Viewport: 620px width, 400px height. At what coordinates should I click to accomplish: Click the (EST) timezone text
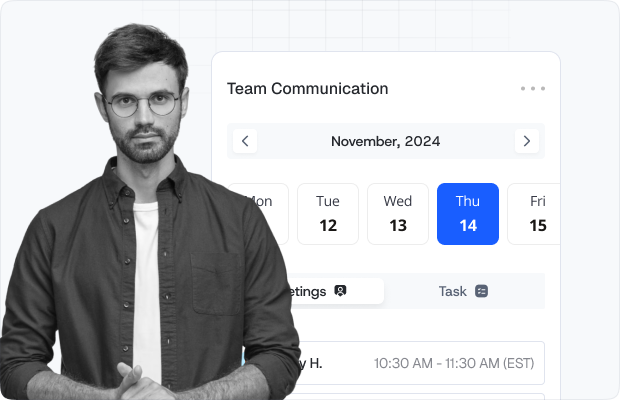click(x=517, y=363)
